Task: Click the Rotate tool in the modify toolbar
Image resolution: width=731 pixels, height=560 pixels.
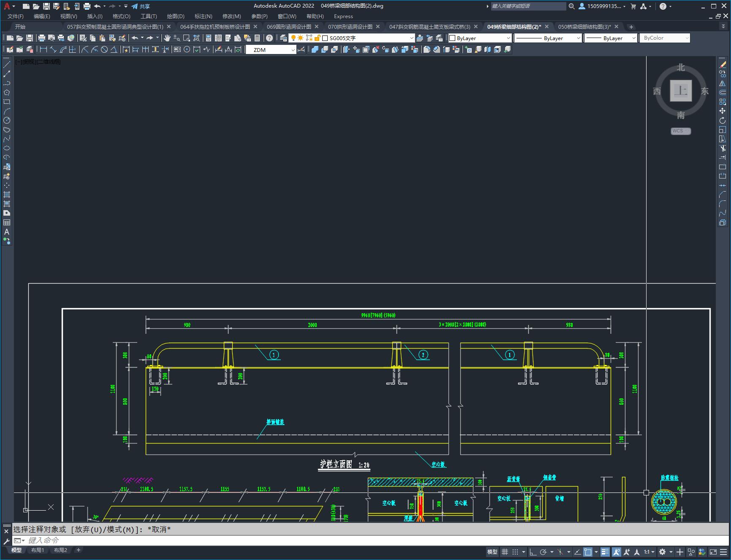Action: (x=723, y=120)
